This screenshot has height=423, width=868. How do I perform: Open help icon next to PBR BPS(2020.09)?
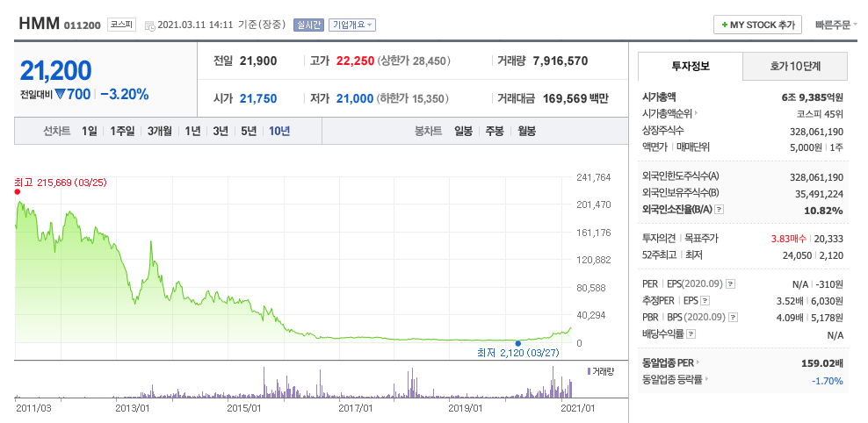734,318
